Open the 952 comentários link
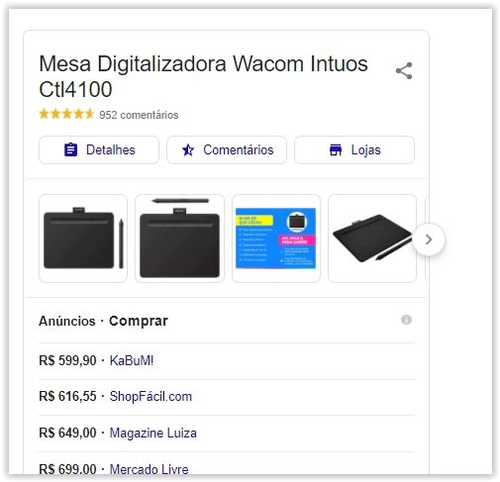This screenshot has width=500, height=482. (x=139, y=115)
